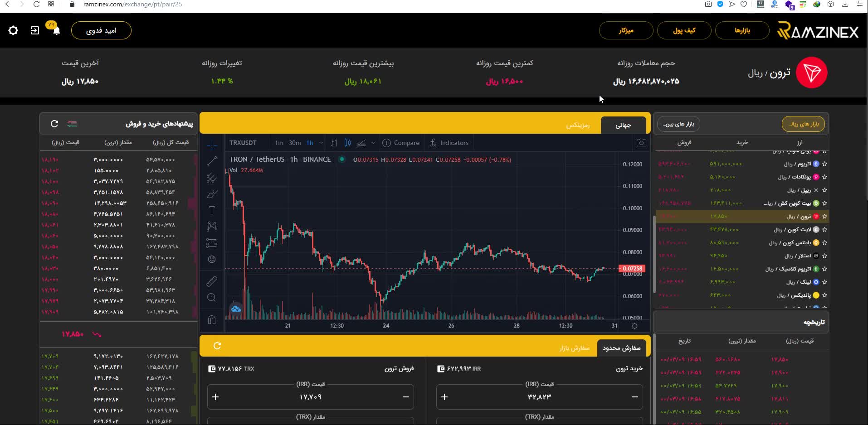The height and width of the screenshot is (425, 868).
Task: Switch to the رمزینکس chart tab
Action: point(578,125)
